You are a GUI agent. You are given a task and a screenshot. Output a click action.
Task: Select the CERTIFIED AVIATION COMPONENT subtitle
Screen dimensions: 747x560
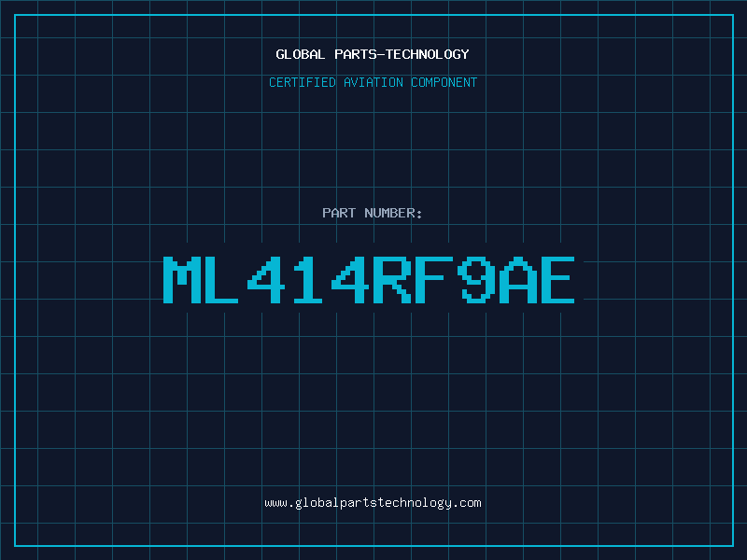(373, 82)
